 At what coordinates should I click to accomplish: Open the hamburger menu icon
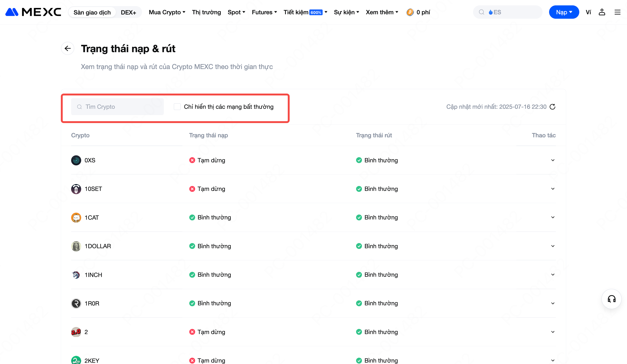click(x=617, y=12)
